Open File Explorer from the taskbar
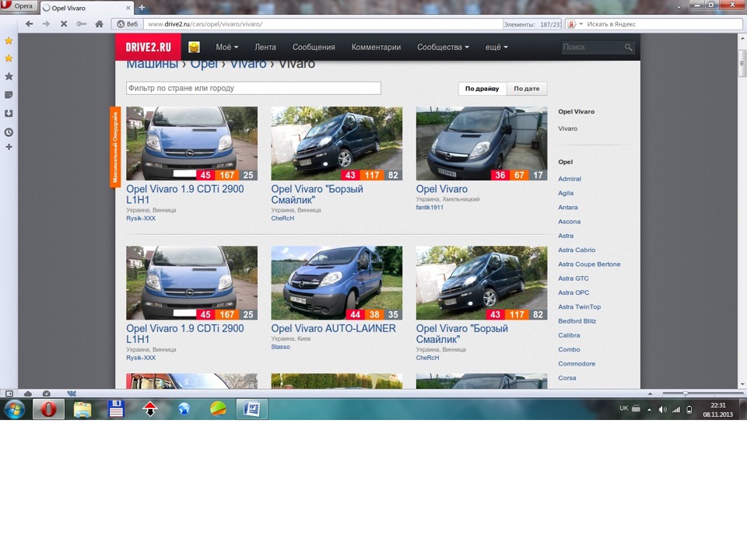This screenshot has height=560, width=747. click(82, 409)
